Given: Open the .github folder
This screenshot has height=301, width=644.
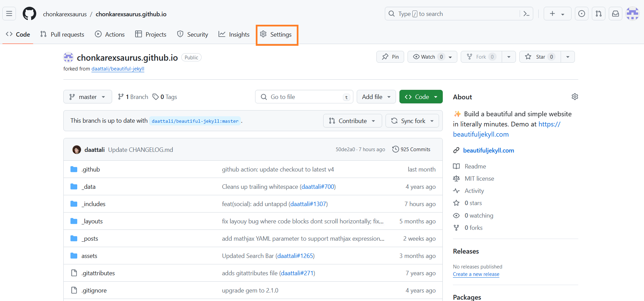Looking at the screenshot, I should point(91,169).
